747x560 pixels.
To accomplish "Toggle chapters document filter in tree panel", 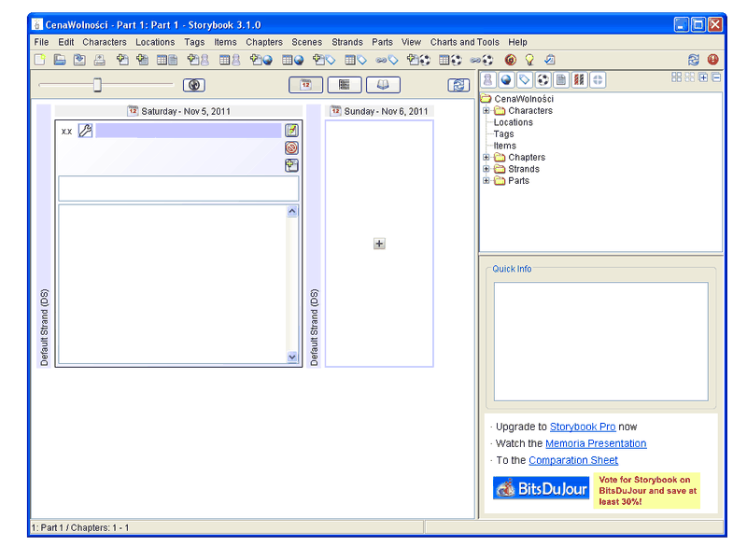I will point(561,79).
